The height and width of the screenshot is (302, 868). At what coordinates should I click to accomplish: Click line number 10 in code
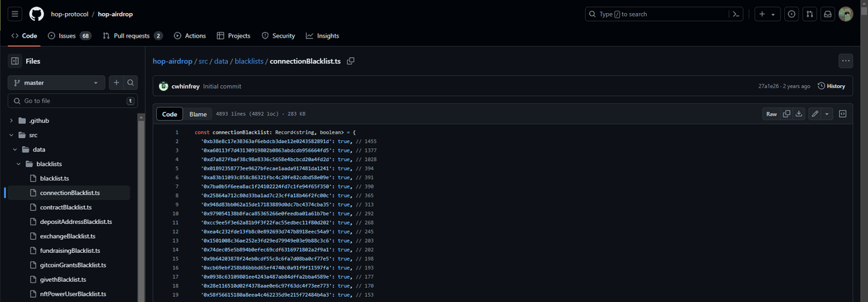coord(176,214)
